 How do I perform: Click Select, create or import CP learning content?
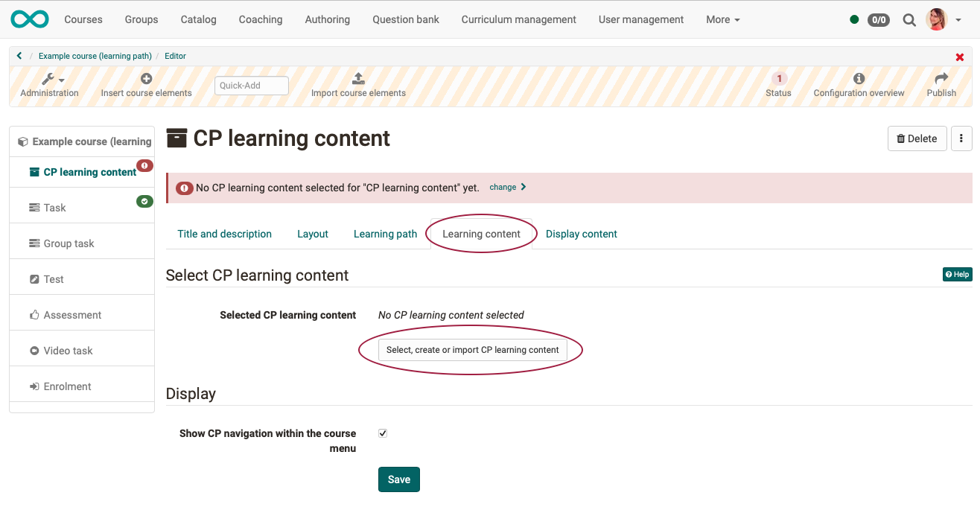coord(472,350)
